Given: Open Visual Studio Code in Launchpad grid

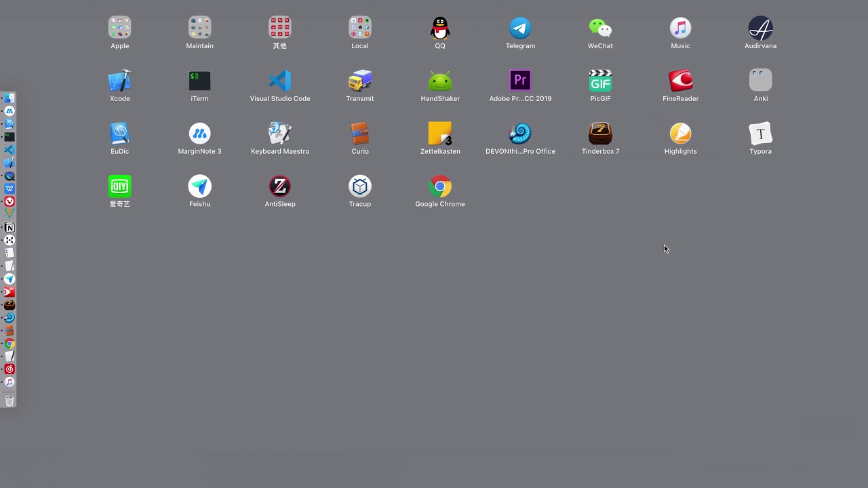Looking at the screenshot, I should tap(279, 81).
